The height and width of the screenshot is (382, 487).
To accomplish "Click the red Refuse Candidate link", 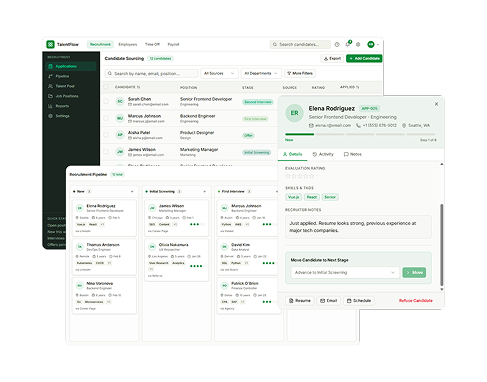I will click(415, 301).
